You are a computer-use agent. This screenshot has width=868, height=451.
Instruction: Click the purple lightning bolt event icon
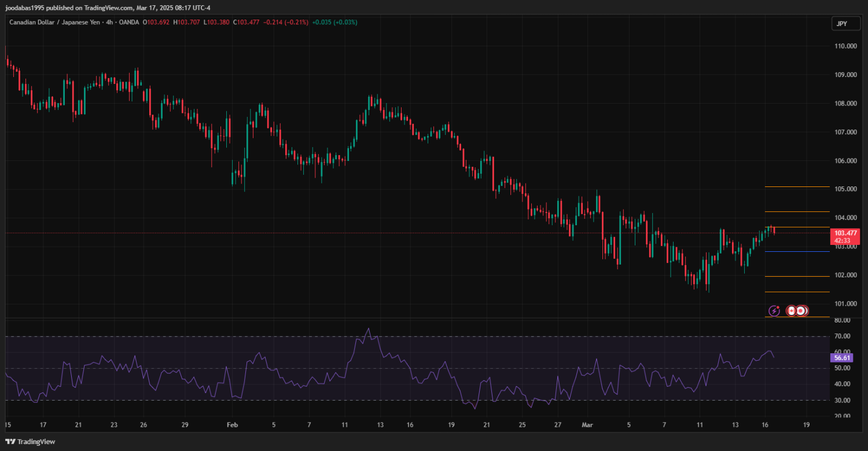click(x=774, y=311)
